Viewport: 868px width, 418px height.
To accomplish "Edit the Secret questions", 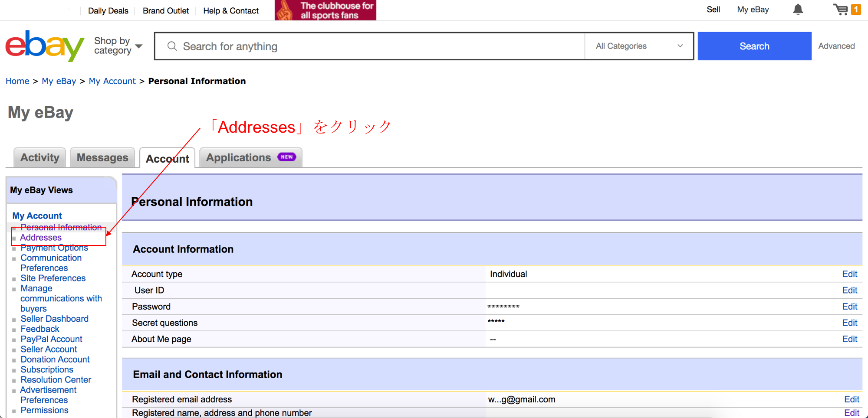I will click(849, 323).
